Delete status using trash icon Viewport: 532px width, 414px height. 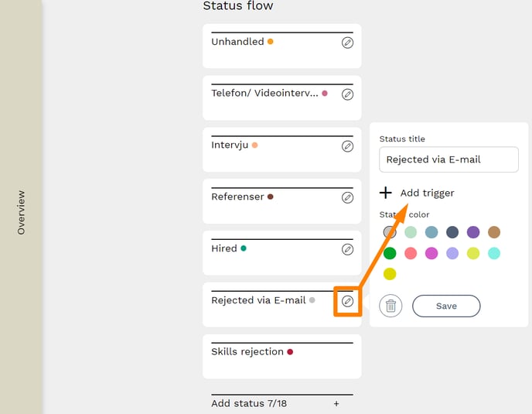tap(390, 306)
